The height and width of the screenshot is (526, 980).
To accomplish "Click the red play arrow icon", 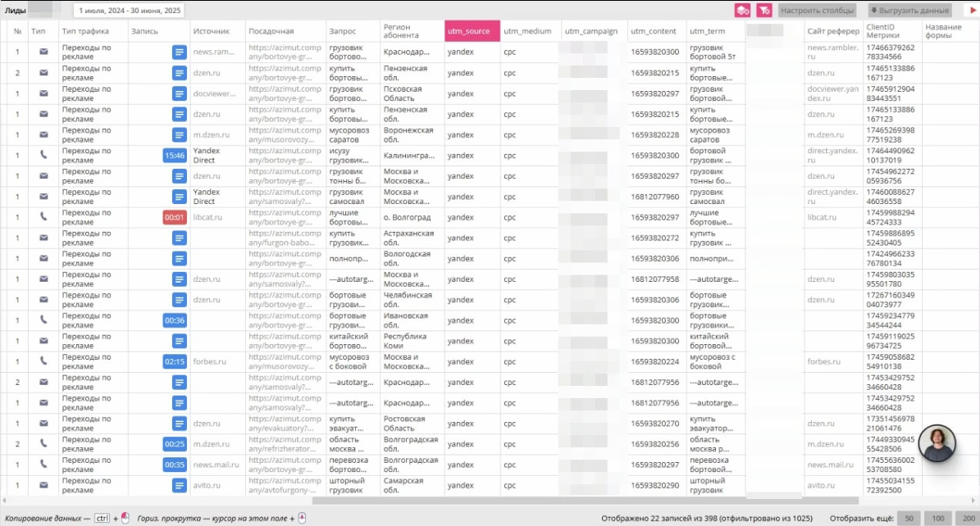I will click(973, 11).
